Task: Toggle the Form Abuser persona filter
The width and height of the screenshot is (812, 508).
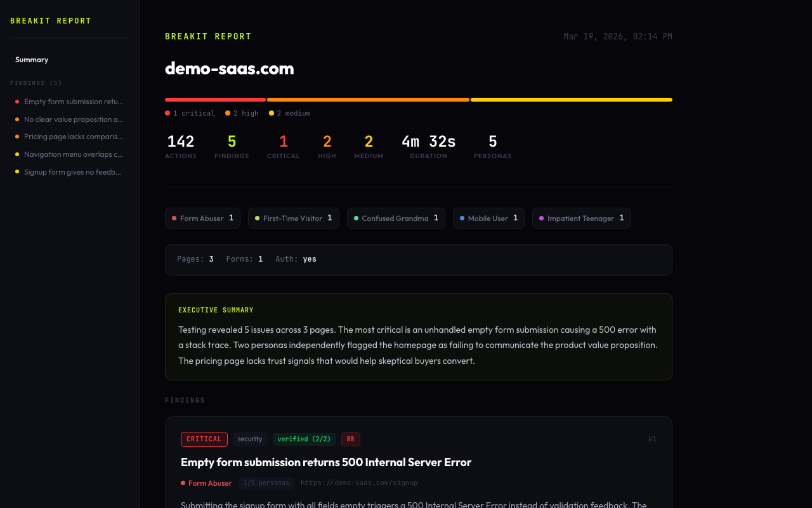Action: [x=202, y=218]
